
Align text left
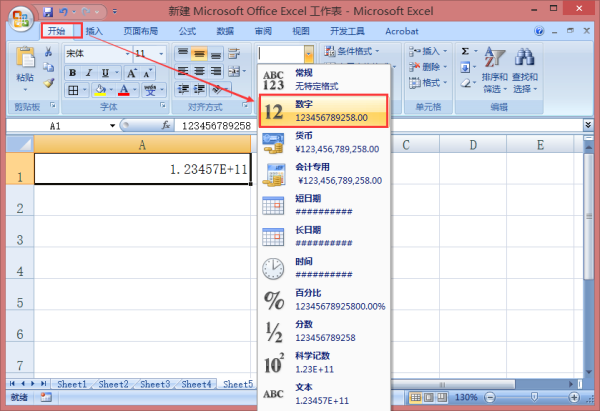click(183, 71)
